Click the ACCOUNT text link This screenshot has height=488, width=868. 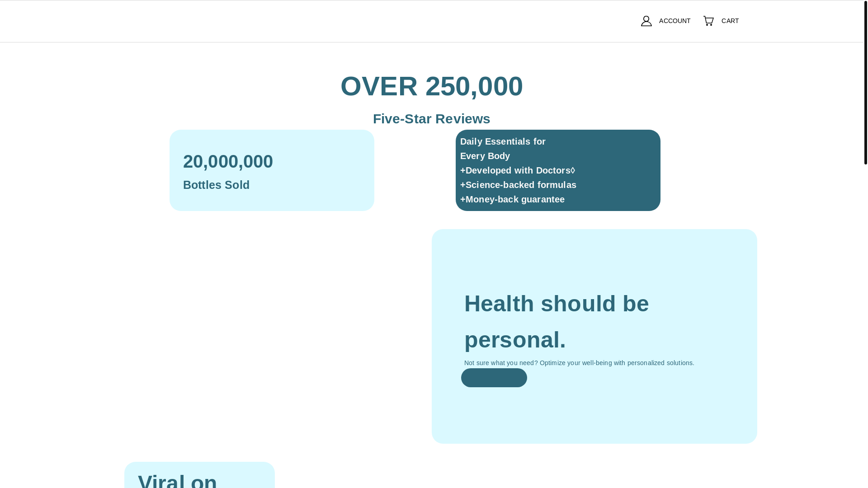pos(675,21)
